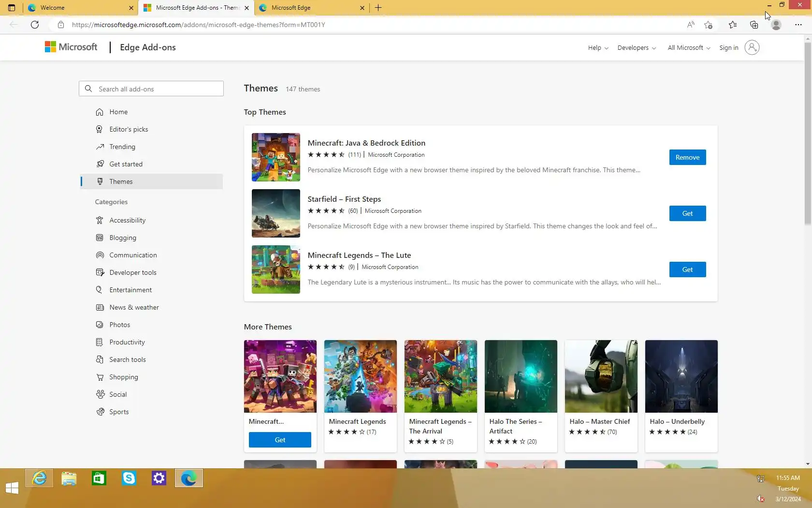Click the Sign in account avatar icon

point(752,47)
